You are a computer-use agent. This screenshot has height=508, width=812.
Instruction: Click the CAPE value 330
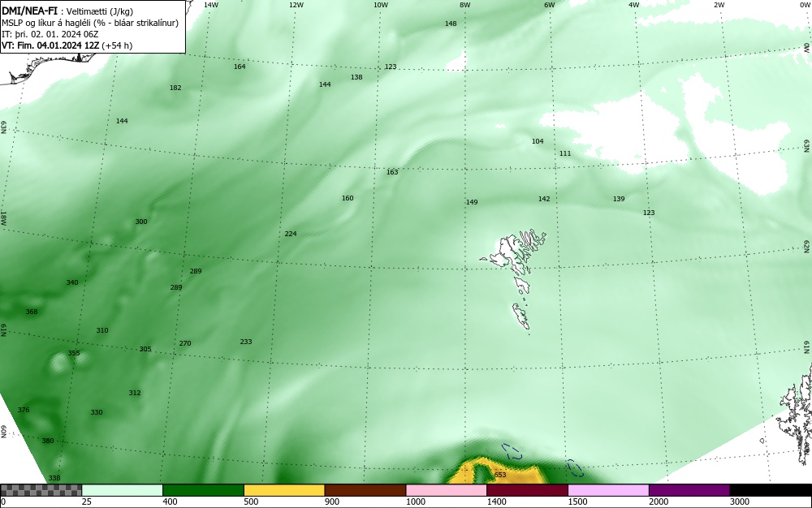[x=97, y=413]
